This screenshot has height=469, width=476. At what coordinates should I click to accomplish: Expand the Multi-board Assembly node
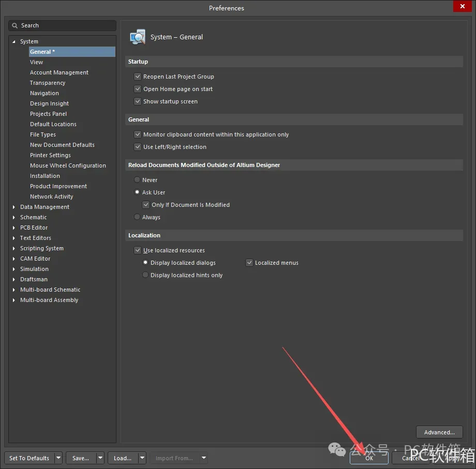click(x=13, y=300)
